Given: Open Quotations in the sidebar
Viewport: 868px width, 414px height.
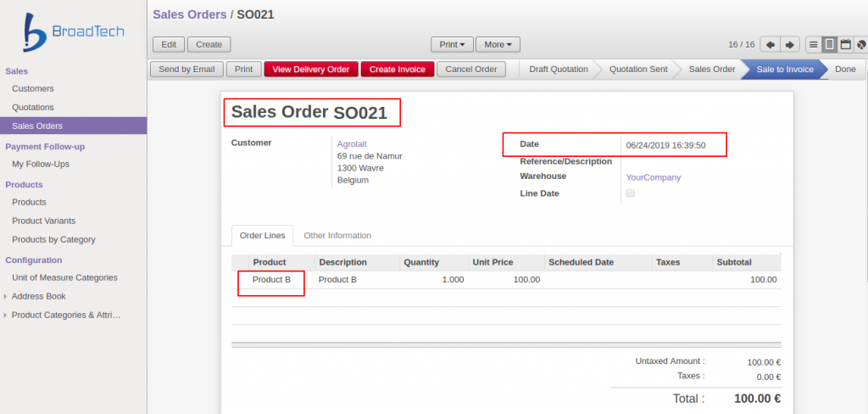Looking at the screenshot, I should [x=33, y=107].
